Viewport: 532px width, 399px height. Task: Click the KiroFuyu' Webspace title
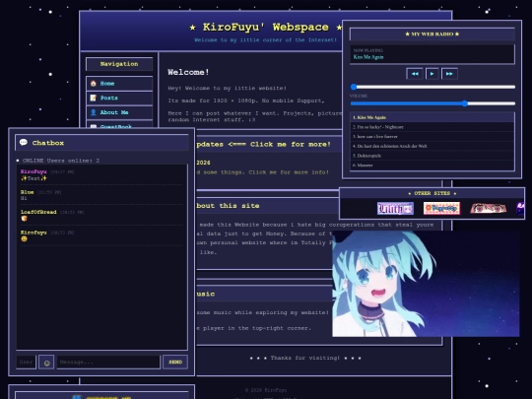pos(266,28)
